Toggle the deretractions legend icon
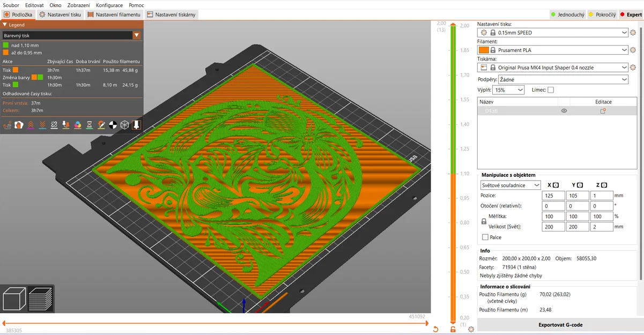The image size is (644, 335). [42, 125]
